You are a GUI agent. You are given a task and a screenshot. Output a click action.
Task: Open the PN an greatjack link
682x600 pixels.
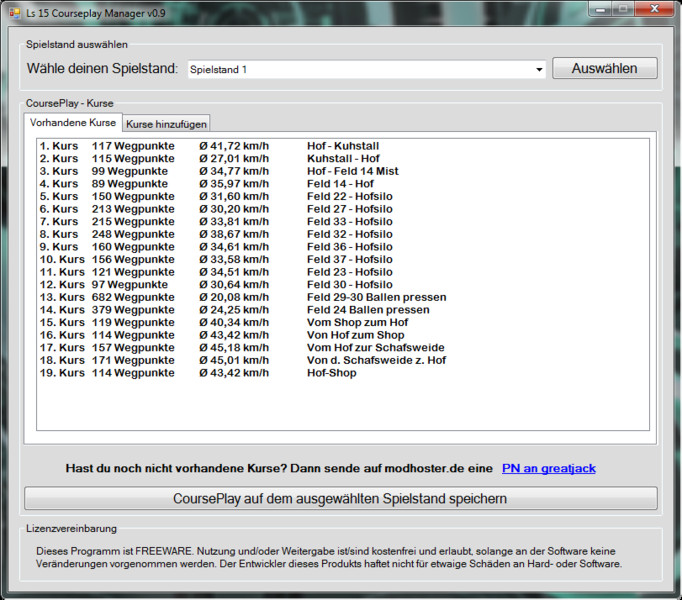tap(548, 468)
